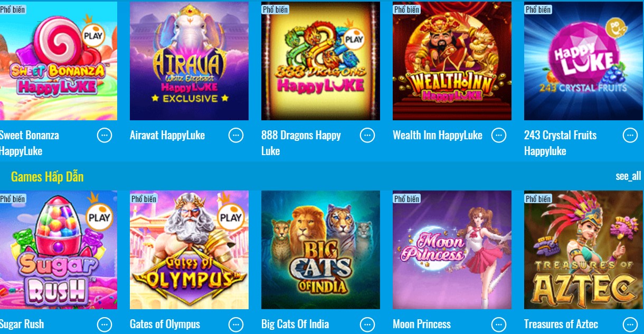
Task: Open more options for Big Cats Of India
Action: click(367, 325)
